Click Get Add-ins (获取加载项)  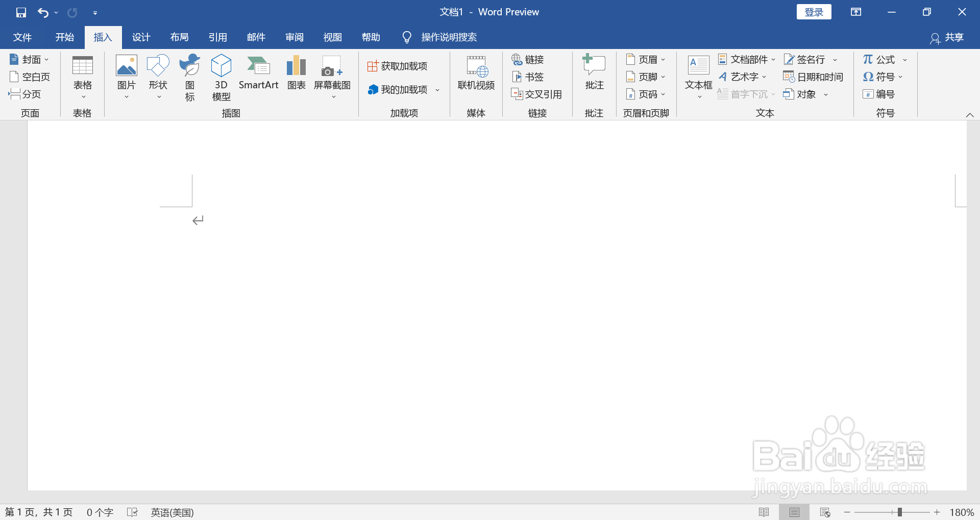pyautogui.click(x=398, y=66)
